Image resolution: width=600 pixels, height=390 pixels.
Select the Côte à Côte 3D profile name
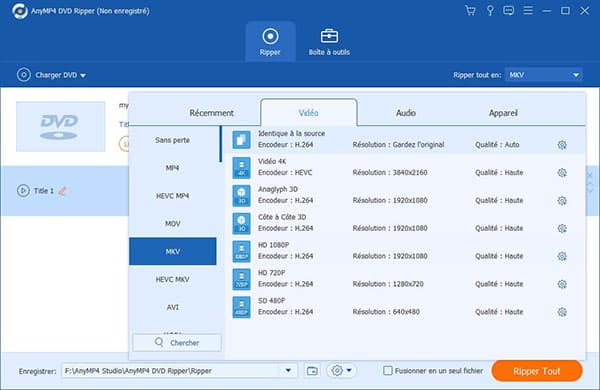click(x=282, y=217)
